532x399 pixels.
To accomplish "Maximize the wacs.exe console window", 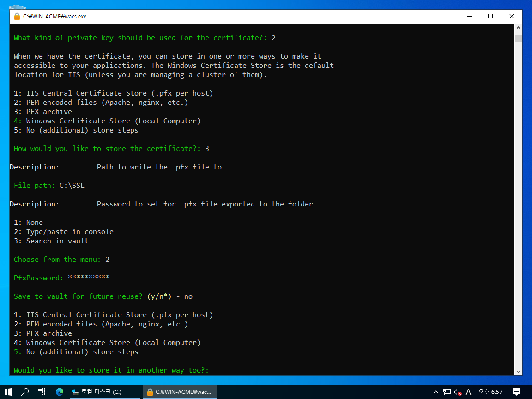I will [490, 16].
